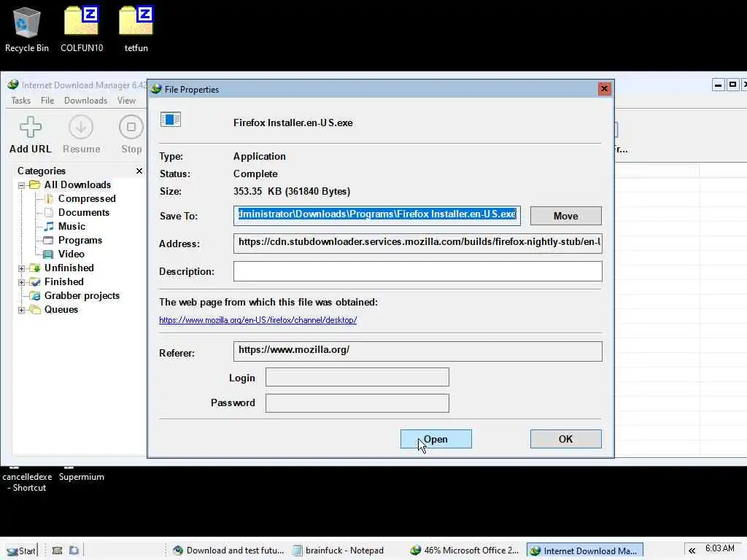Select the All Downloads category
The width and height of the screenshot is (747, 560).
[x=77, y=184]
